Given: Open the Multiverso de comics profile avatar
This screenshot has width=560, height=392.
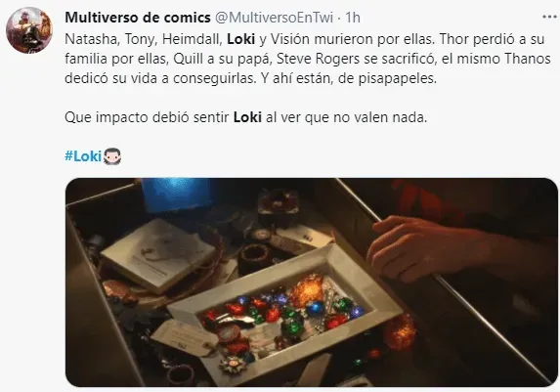Looking at the screenshot, I should pyautogui.click(x=29, y=30).
